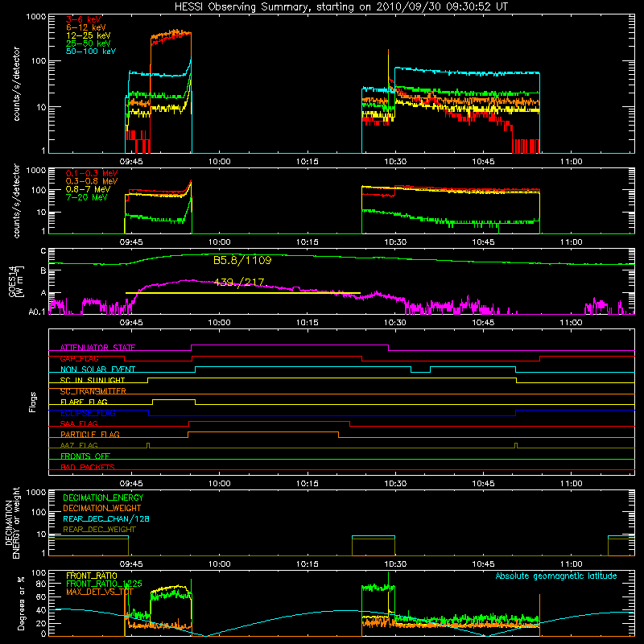Viewport: 644px width, 644px height.
Task: Click the 7-20 MeV legend entry
Action: (87, 197)
